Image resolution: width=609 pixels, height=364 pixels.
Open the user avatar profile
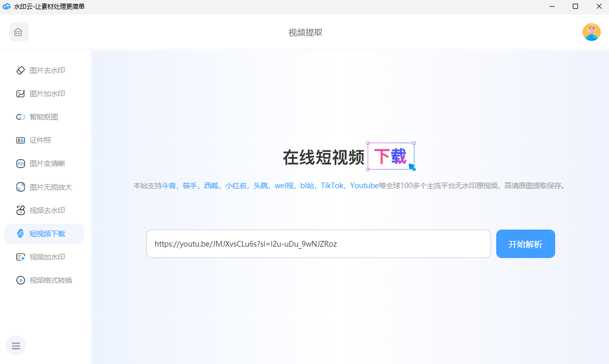click(591, 32)
